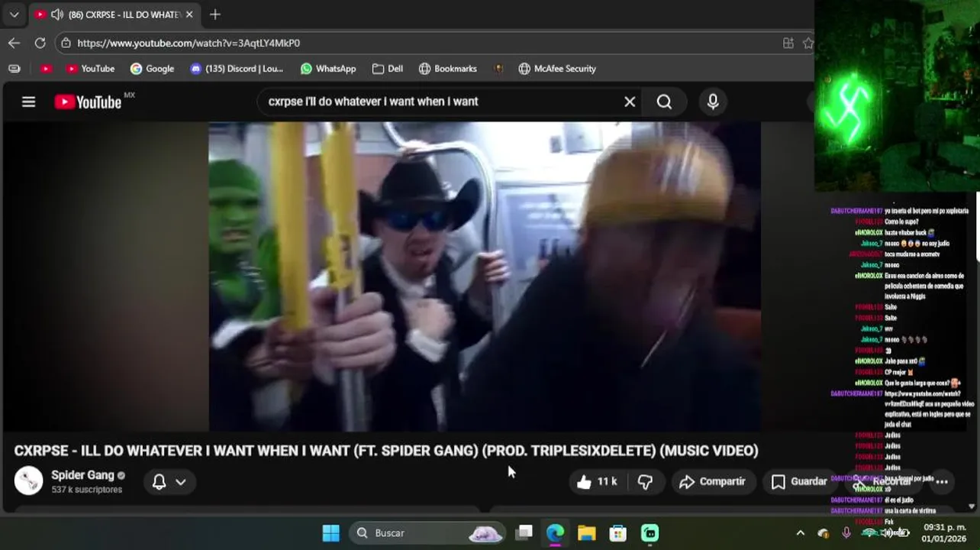This screenshot has height=550, width=980.
Task: Expand the notification options chevron
Action: pos(181,482)
